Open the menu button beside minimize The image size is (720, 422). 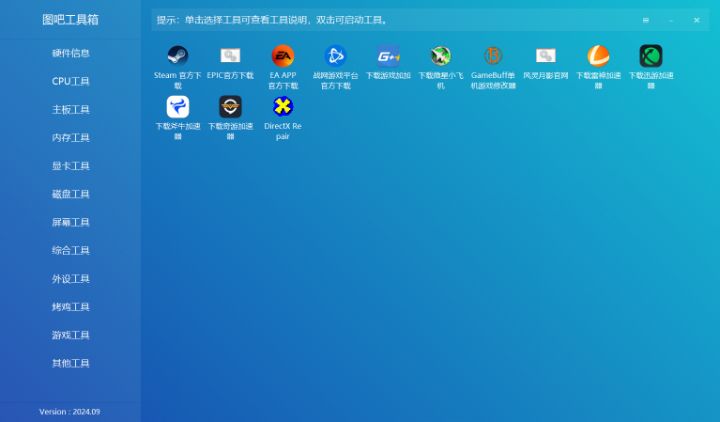coord(646,20)
